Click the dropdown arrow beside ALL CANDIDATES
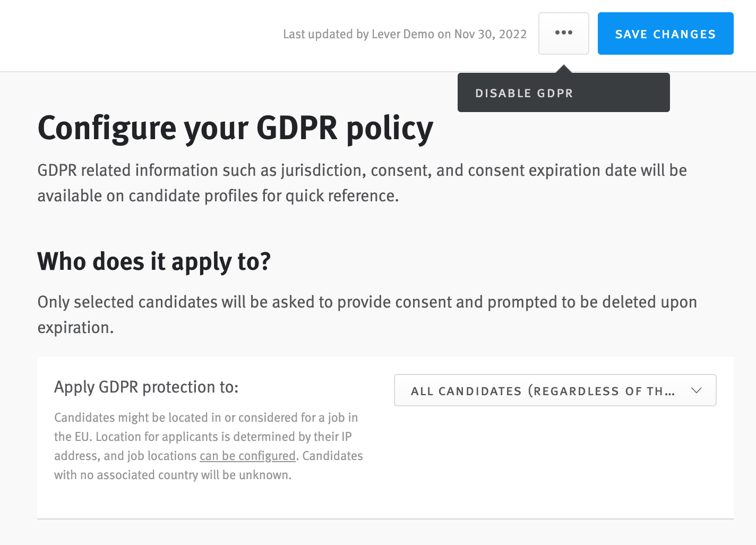This screenshot has width=756, height=545. click(697, 390)
